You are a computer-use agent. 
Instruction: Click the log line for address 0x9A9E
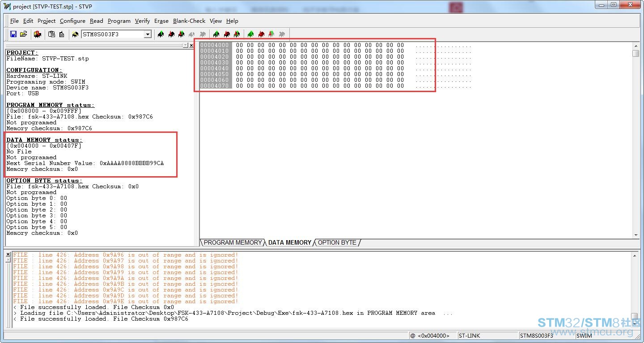[125, 301]
